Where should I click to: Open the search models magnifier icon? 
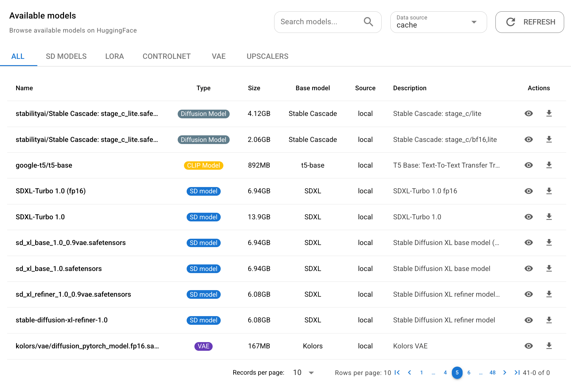[369, 22]
